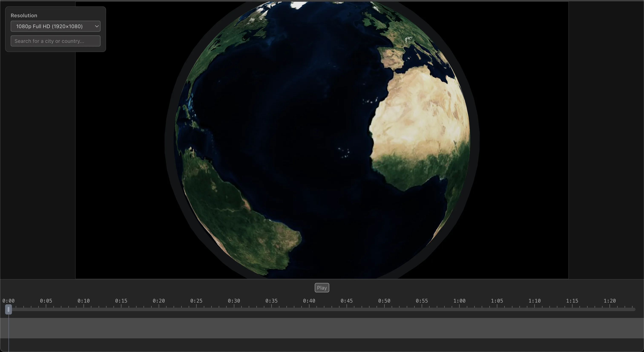The height and width of the screenshot is (352, 644).
Task: Jump to the 0:30 timeline marker
Action: click(234, 301)
